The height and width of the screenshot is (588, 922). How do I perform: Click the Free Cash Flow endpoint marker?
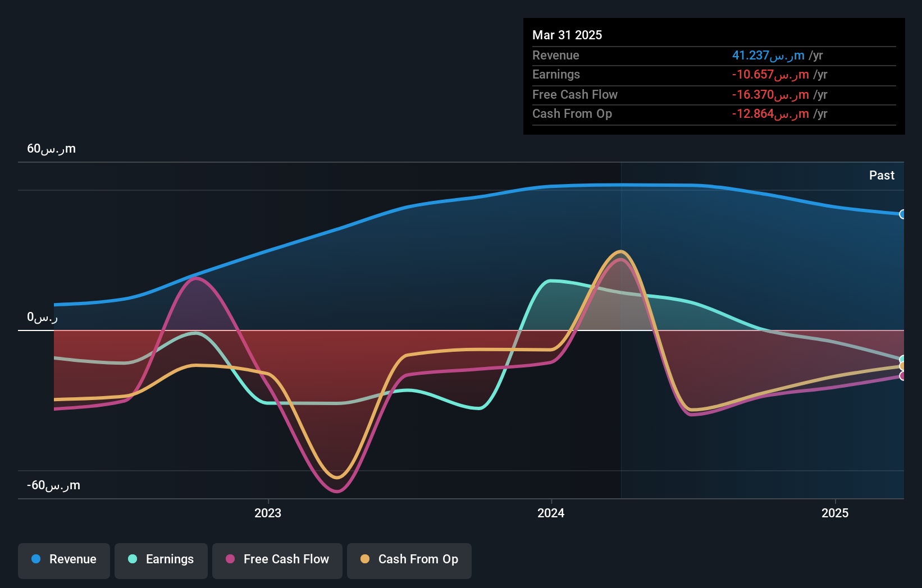tap(903, 376)
